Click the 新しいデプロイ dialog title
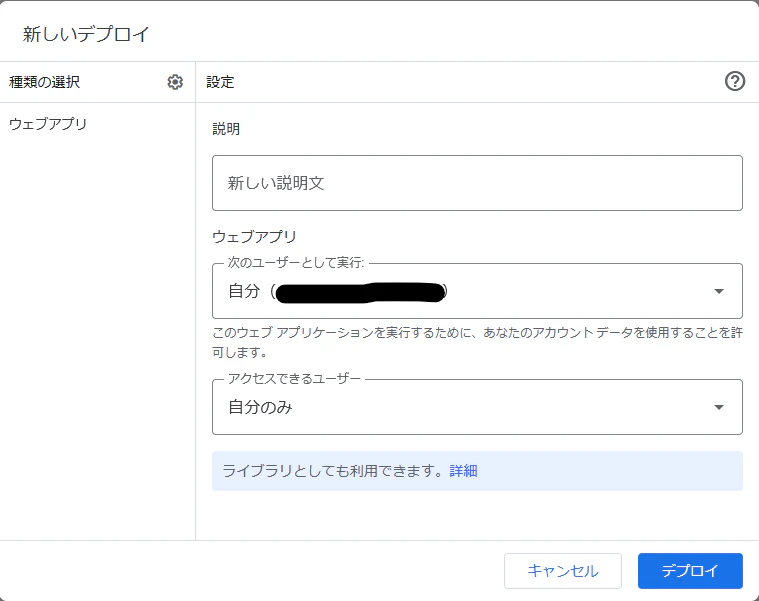 click(x=86, y=34)
